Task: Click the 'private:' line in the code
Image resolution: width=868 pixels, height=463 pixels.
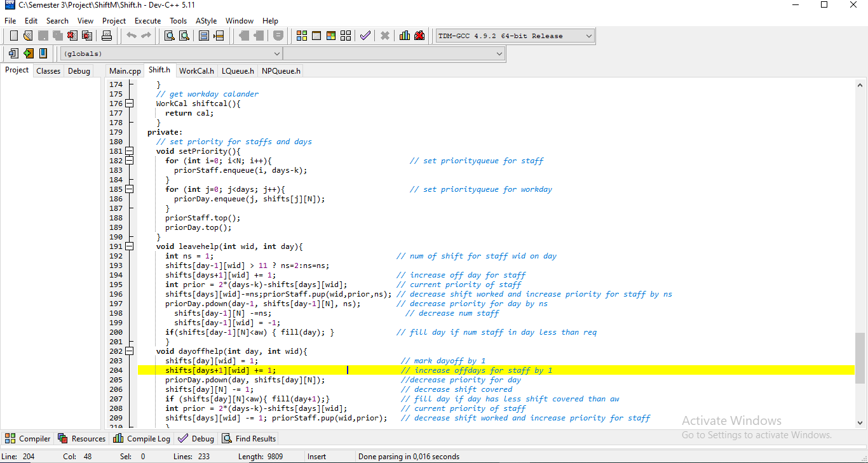Action: click(x=165, y=132)
